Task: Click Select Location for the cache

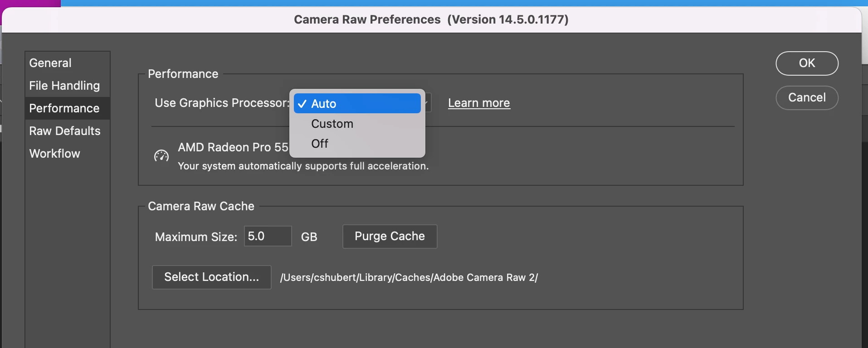Action: (211, 277)
